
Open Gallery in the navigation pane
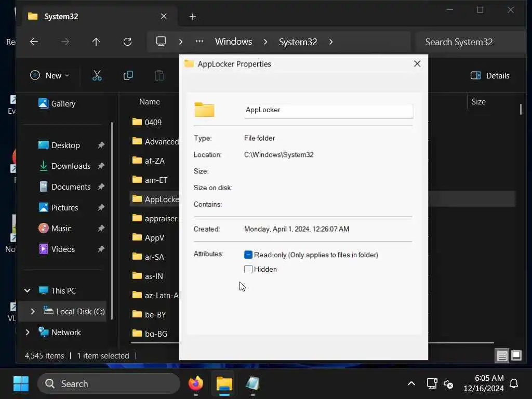coord(57,103)
